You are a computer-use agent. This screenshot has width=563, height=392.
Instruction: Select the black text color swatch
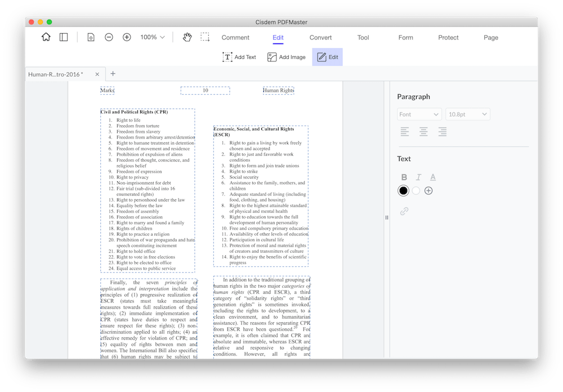[x=403, y=190]
